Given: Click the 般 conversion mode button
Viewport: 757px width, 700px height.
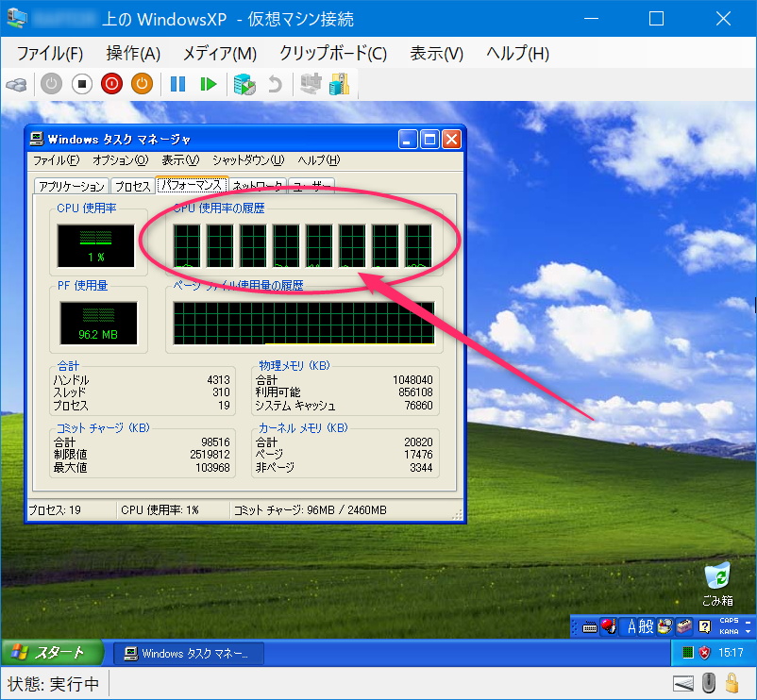Looking at the screenshot, I should pyautogui.click(x=646, y=626).
